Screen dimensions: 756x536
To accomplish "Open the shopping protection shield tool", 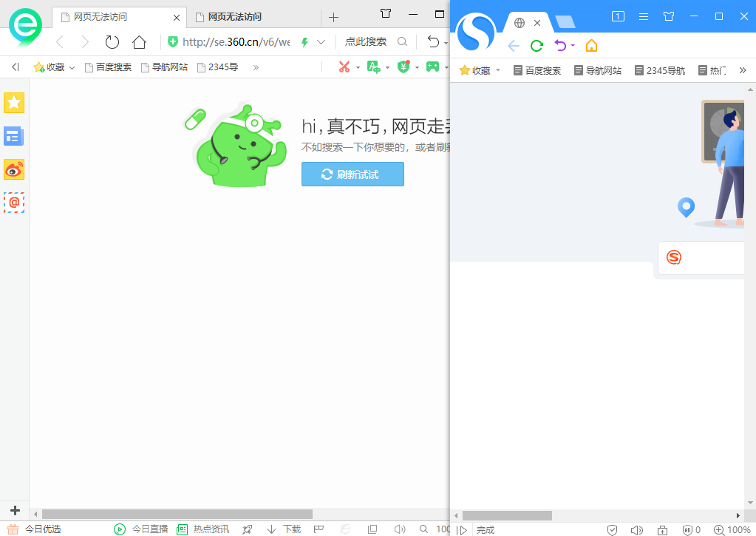I will click(403, 67).
